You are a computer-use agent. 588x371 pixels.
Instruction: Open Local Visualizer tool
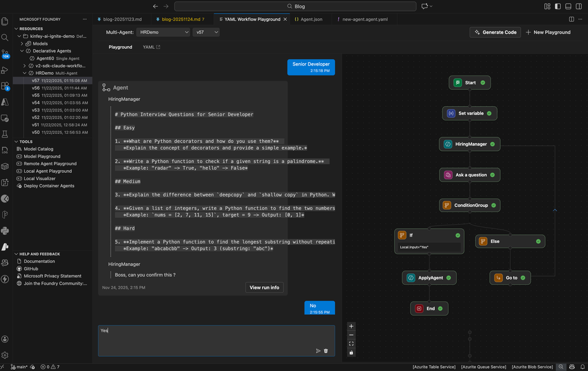pyautogui.click(x=39, y=179)
